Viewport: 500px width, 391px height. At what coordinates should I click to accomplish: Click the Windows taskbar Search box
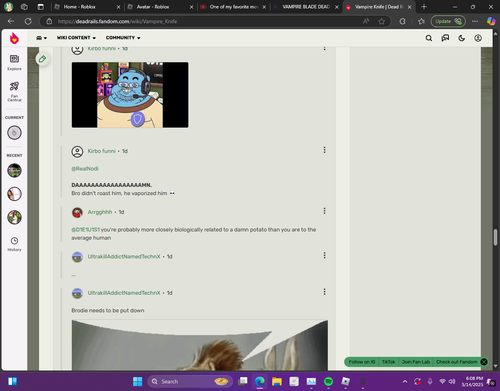coord(189,381)
